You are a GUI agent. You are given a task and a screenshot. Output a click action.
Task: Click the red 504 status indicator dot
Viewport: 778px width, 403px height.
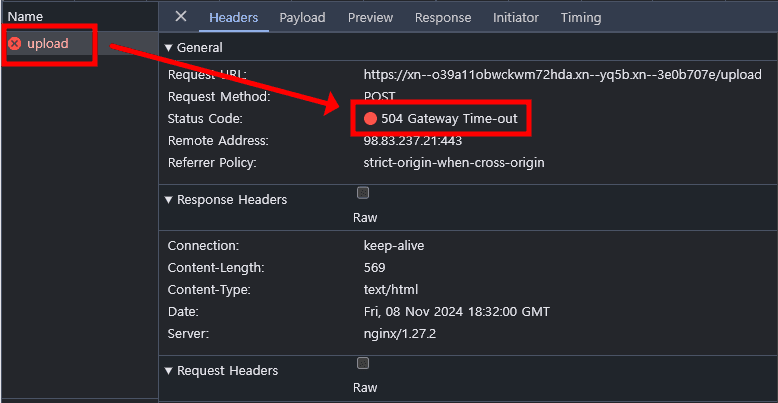pos(370,119)
